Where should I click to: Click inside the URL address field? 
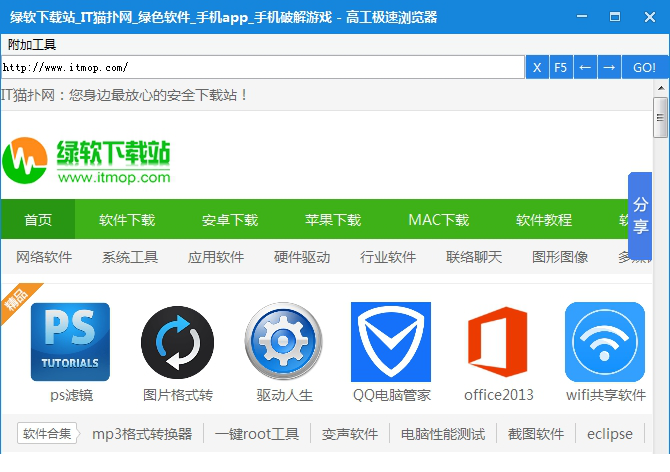pyautogui.click(x=260, y=67)
